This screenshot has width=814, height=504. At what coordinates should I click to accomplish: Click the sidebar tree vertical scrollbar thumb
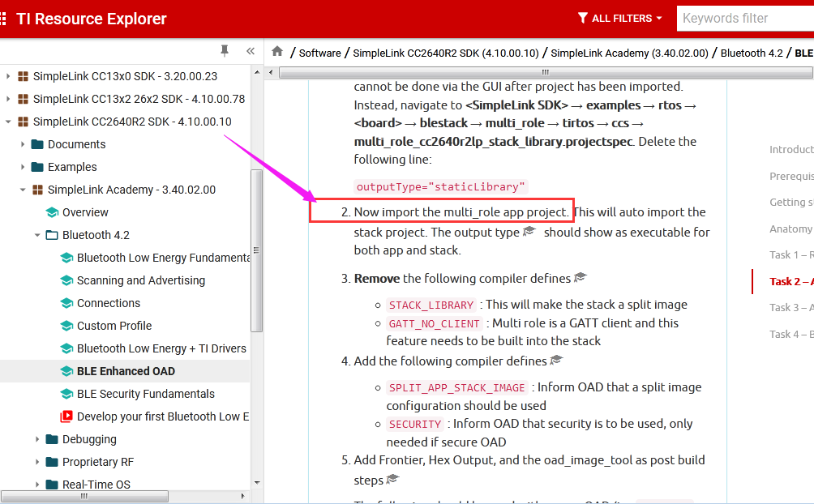pyautogui.click(x=256, y=250)
